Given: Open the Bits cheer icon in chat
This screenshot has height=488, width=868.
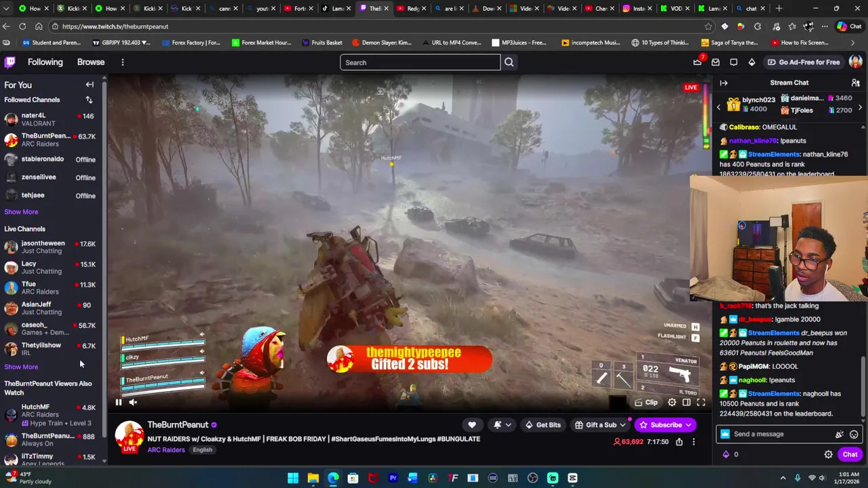Looking at the screenshot, I should point(840,434).
